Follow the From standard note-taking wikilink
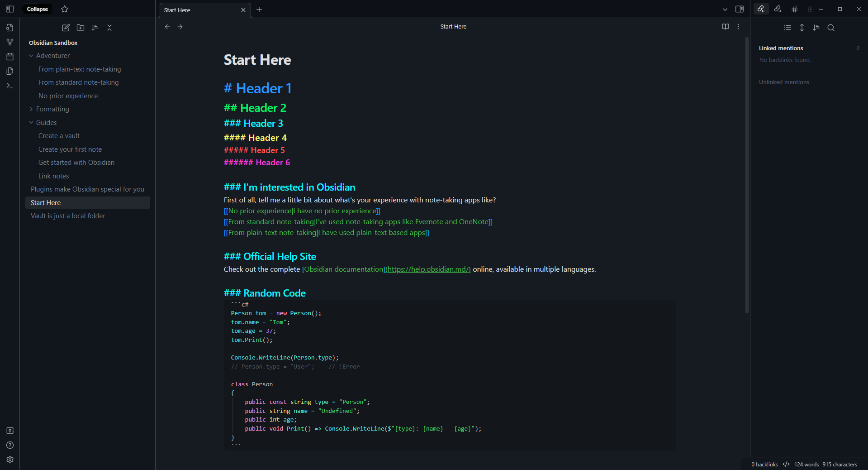868x470 pixels. (x=358, y=222)
